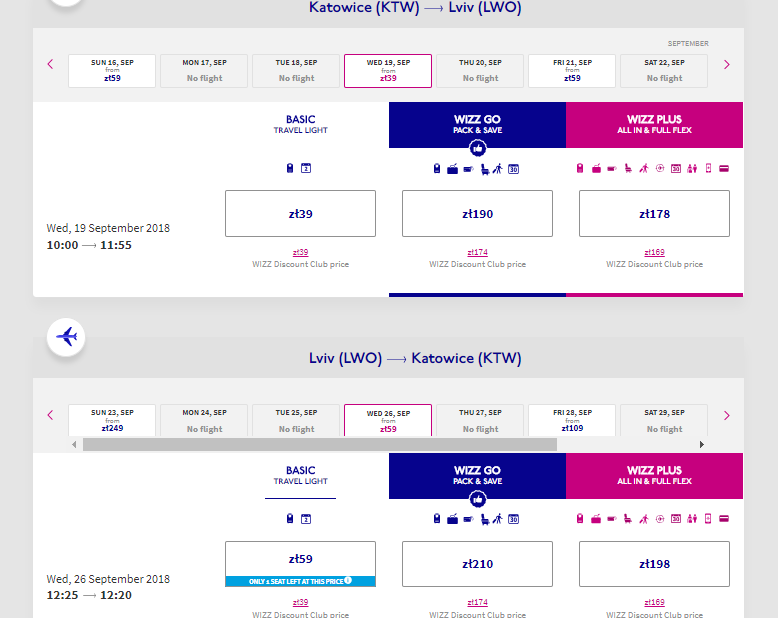Image resolution: width=778 pixels, height=618 pixels.
Task: Click the info icon on the "Only 1 seat left" banner
Action: pos(348,580)
